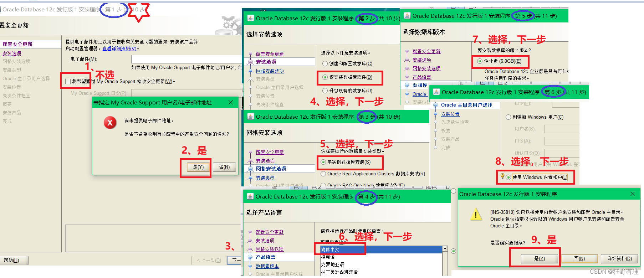Screen dimensions: 644x278
Task: Open 配置安全更新 link in step 4 sidebar
Action: [270, 232]
